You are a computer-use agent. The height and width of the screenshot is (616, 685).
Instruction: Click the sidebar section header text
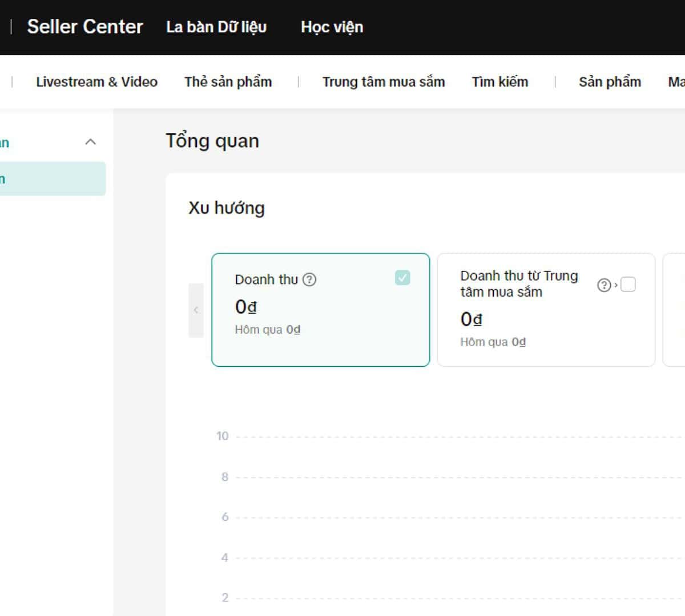pos(5,143)
